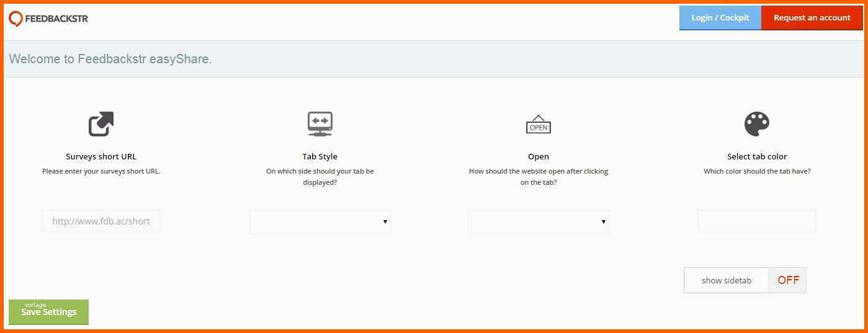Save settings with the green button

coord(49,312)
